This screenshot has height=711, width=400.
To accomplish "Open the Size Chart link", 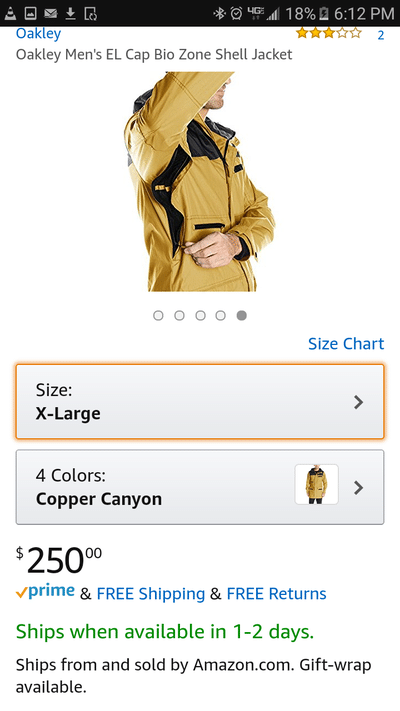I will click(x=346, y=344).
